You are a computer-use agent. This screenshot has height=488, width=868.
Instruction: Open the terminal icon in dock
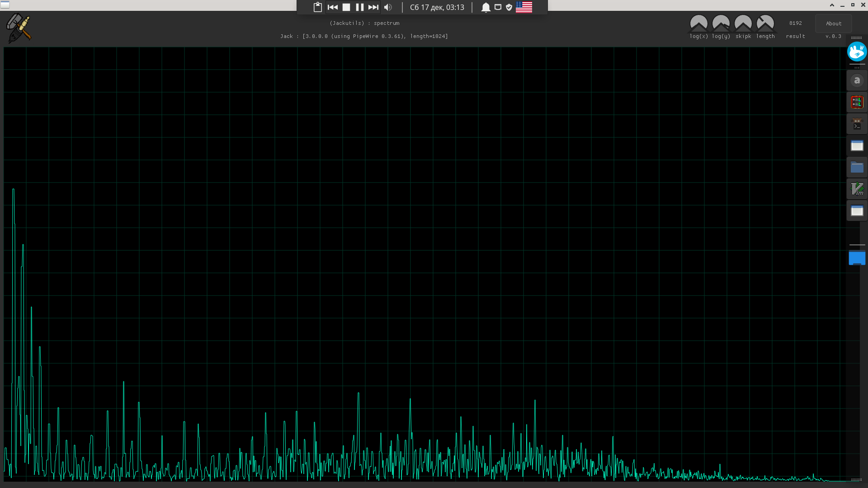pyautogui.click(x=857, y=124)
